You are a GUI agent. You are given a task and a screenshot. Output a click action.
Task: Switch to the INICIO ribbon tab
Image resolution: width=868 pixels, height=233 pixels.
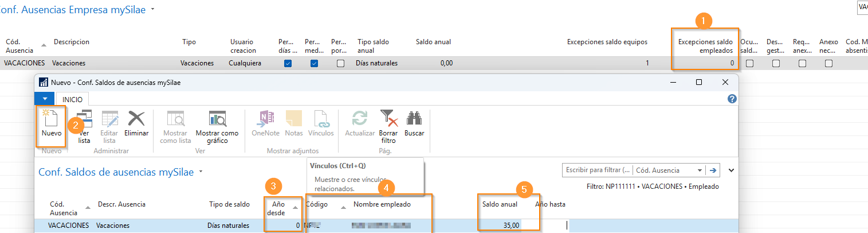tap(72, 99)
